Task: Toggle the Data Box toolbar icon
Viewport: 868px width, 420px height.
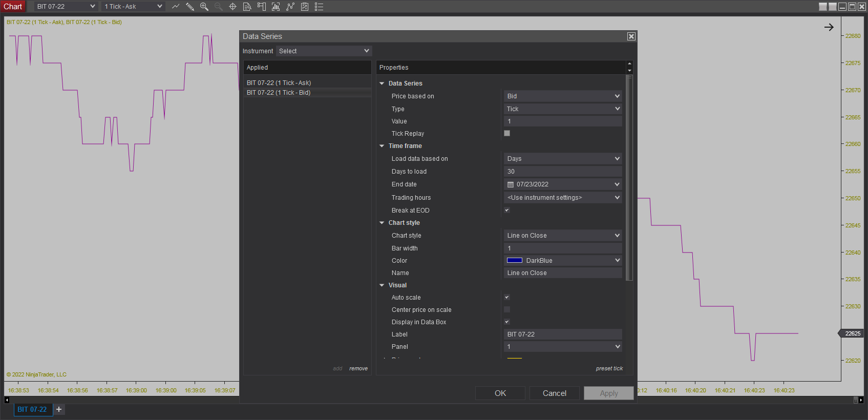Action: point(247,7)
